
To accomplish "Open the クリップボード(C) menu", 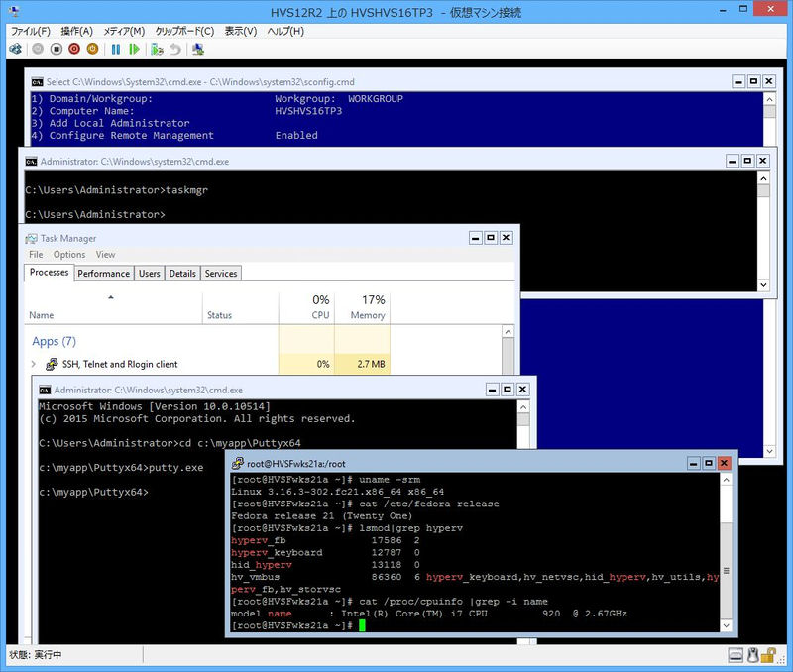I will pos(184,32).
